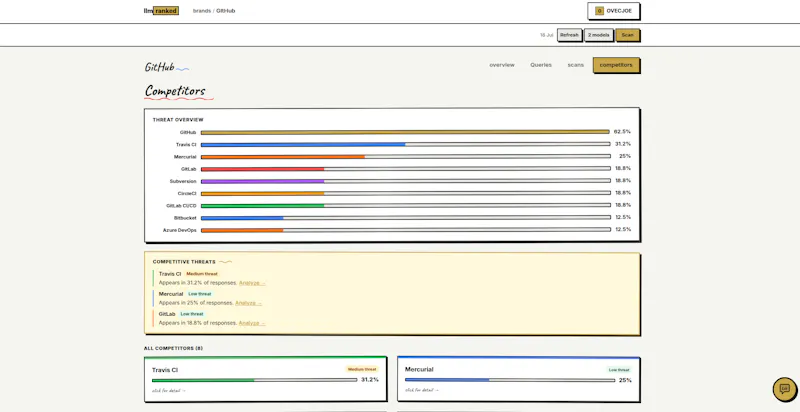
Task: Click the 31.2% value in threat overview
Action: click(x=623, y=144)
